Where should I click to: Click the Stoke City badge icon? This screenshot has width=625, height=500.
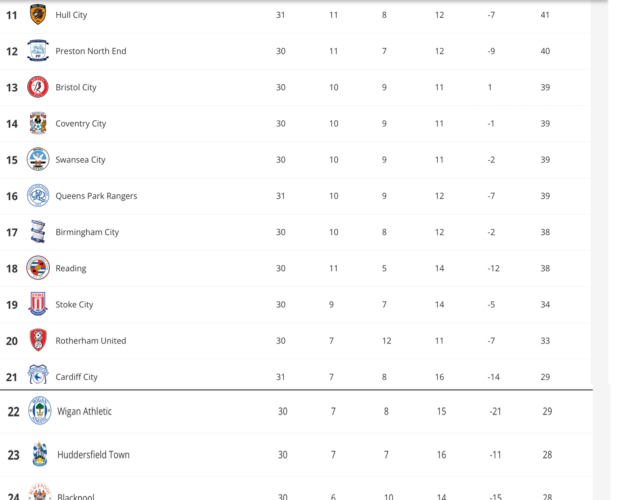pos(38,304)
